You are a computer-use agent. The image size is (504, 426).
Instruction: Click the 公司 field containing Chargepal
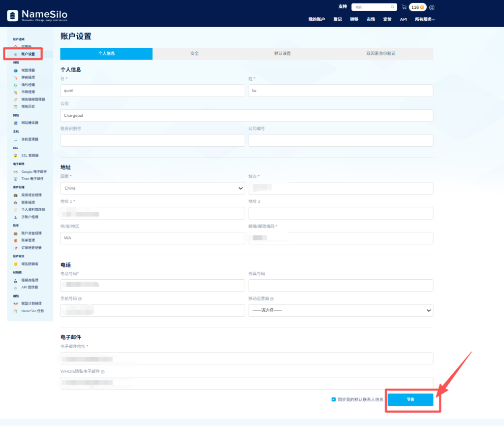coord(246,115)
